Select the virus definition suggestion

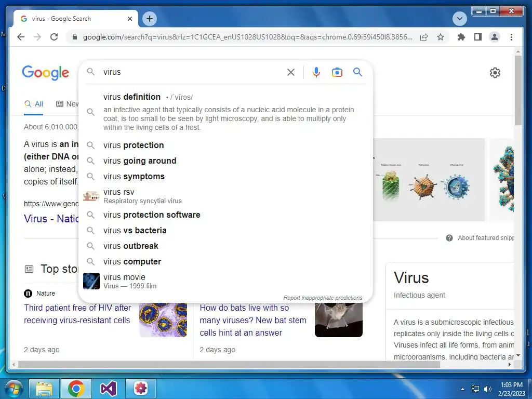click(x=225, y=112)
